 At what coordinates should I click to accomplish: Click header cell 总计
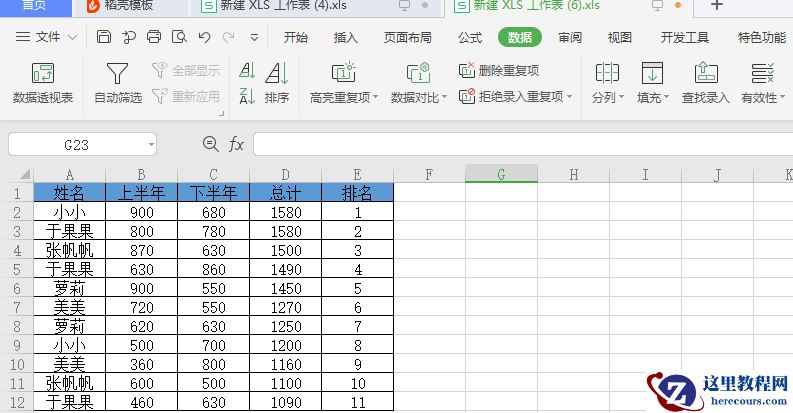[286, 193]
